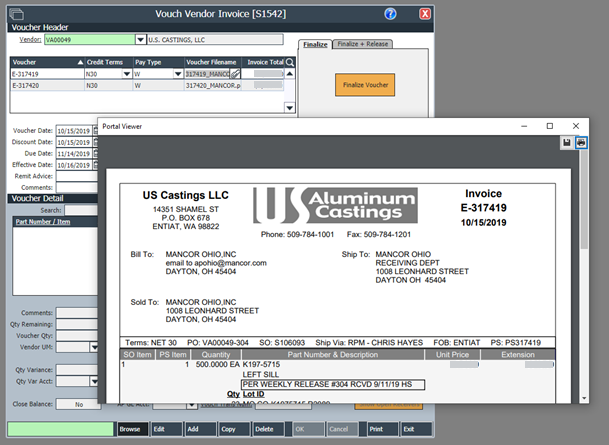
Task: Close the Vouch Vendor Invoice window
Action: coord(425,14)
